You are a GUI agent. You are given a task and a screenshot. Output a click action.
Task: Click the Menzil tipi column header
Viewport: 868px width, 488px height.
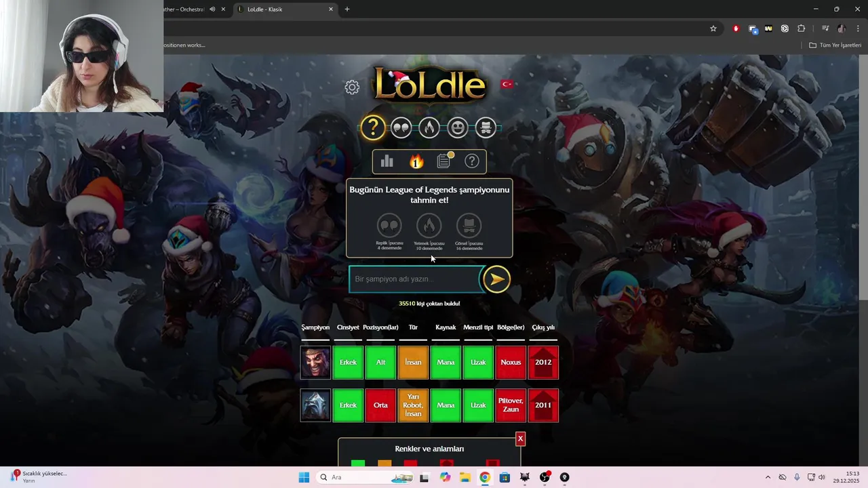(x=478, y=327)
